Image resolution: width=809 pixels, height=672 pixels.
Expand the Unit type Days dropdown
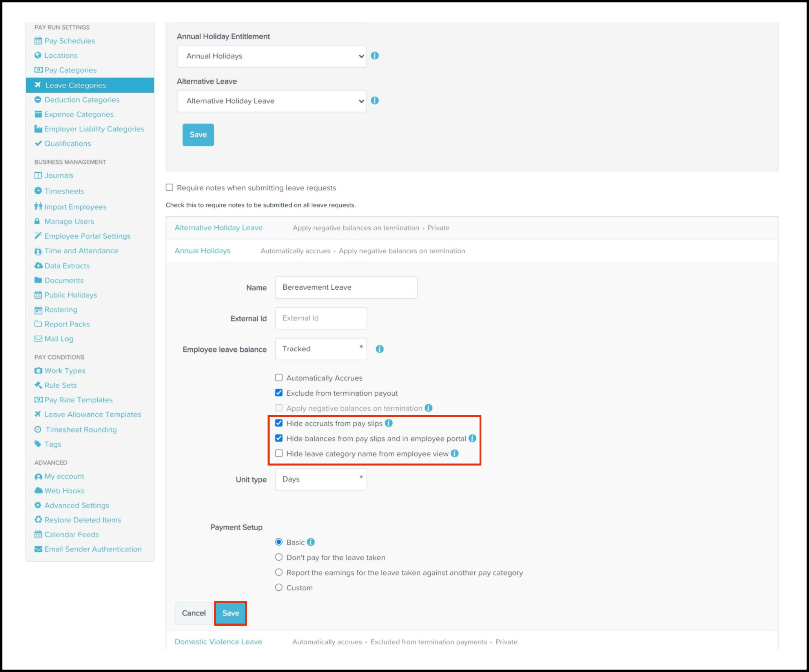click(x=321, y=479)
